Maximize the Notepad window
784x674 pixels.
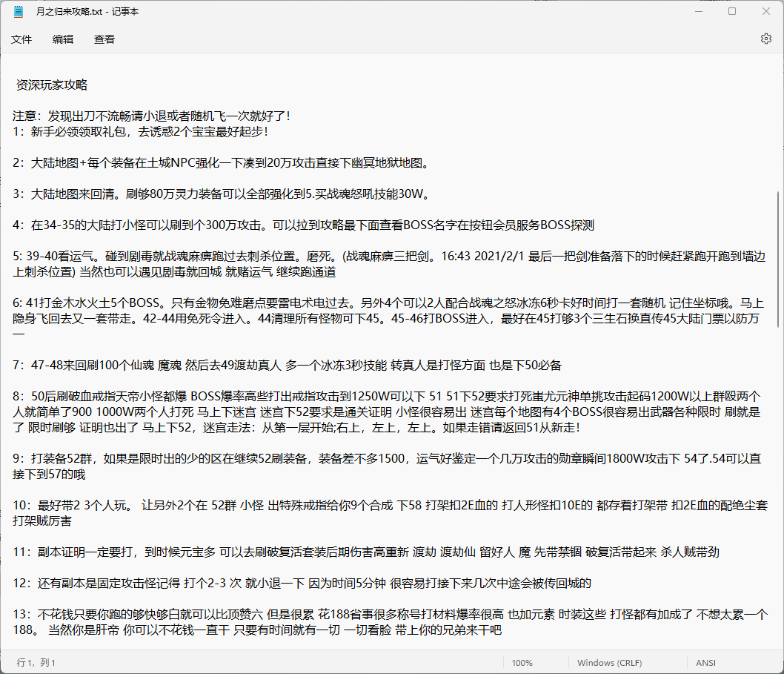point(731,11)
